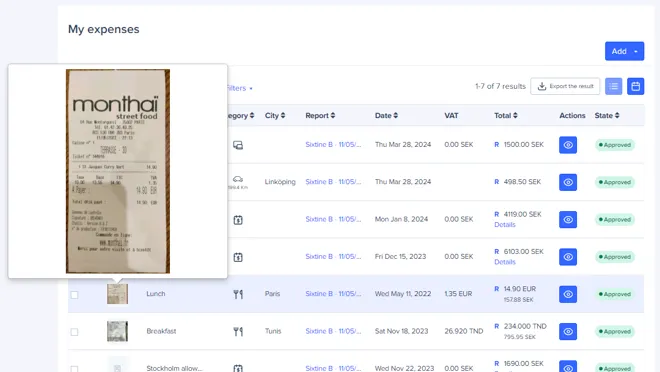Sort table by State column
This screenshot has height=372, width=660.
click(x=607, y=115)
